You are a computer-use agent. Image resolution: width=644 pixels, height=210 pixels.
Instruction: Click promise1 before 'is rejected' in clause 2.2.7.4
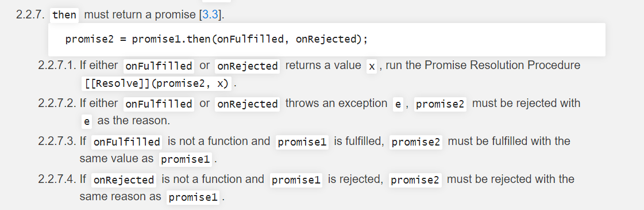click(x=296, y=180)
